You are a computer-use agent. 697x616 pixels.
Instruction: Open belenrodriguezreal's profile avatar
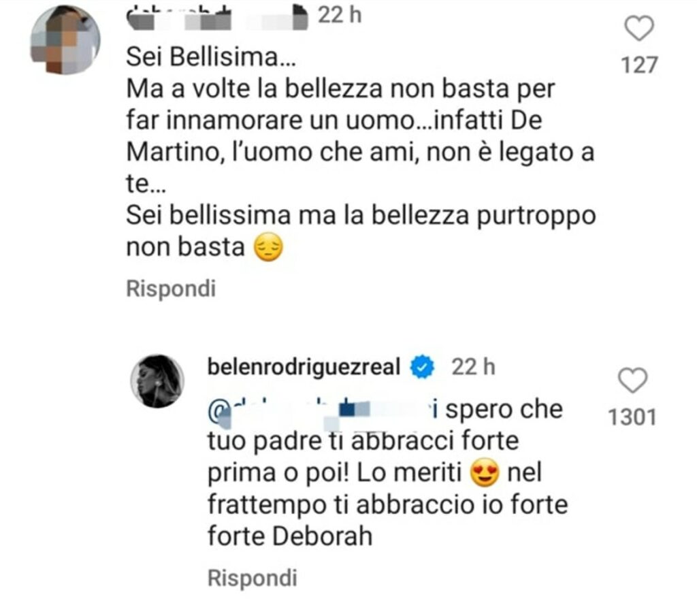(157, 381)
